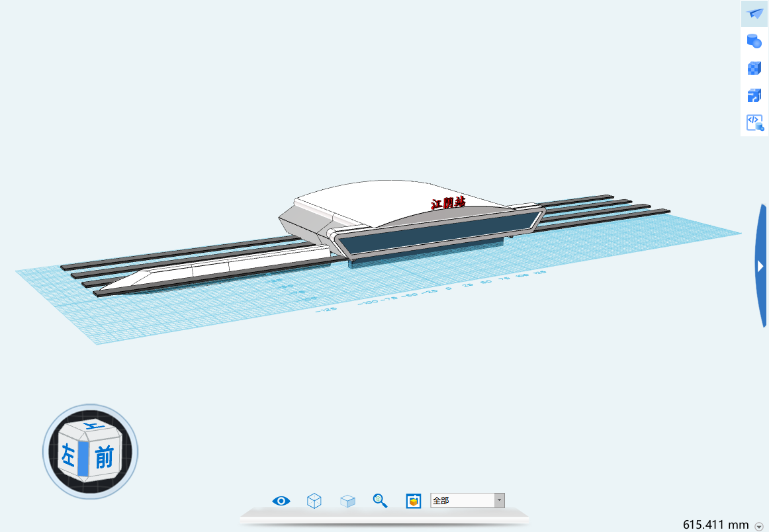
Task: Select the checkered blue cube icon
Action: click(754, 67)
